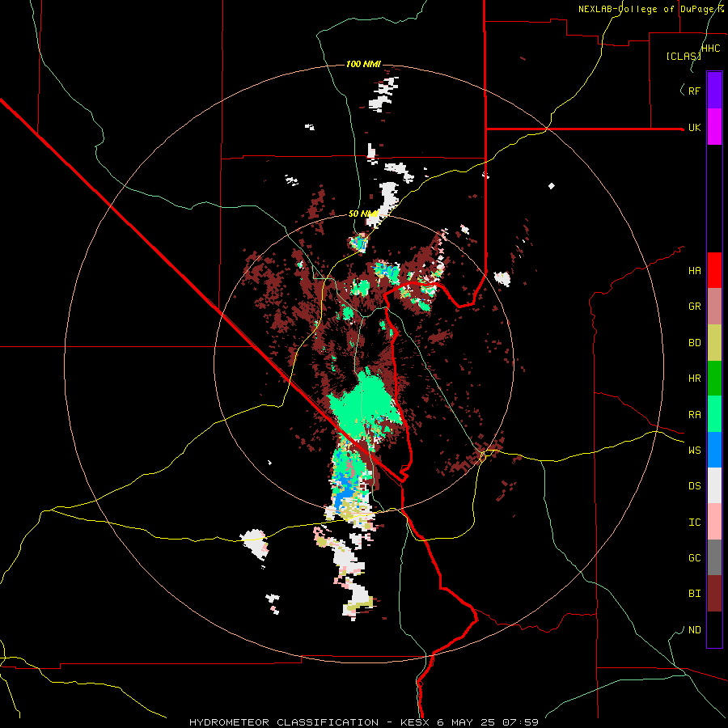Image resolution: width=728 pixels, height=728 pixels.
Task: Click the 'GR' legend label text
Action: [694, 307]
